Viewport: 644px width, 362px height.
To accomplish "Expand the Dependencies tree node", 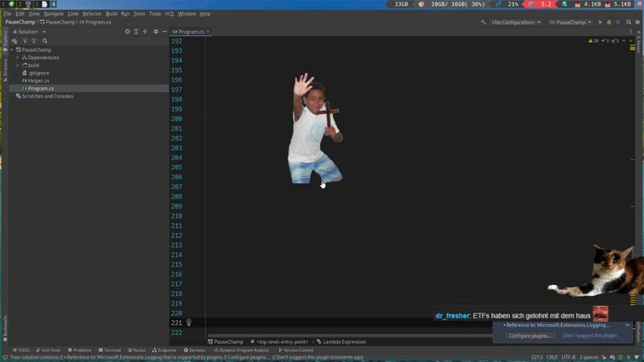I will pos(18,58).
